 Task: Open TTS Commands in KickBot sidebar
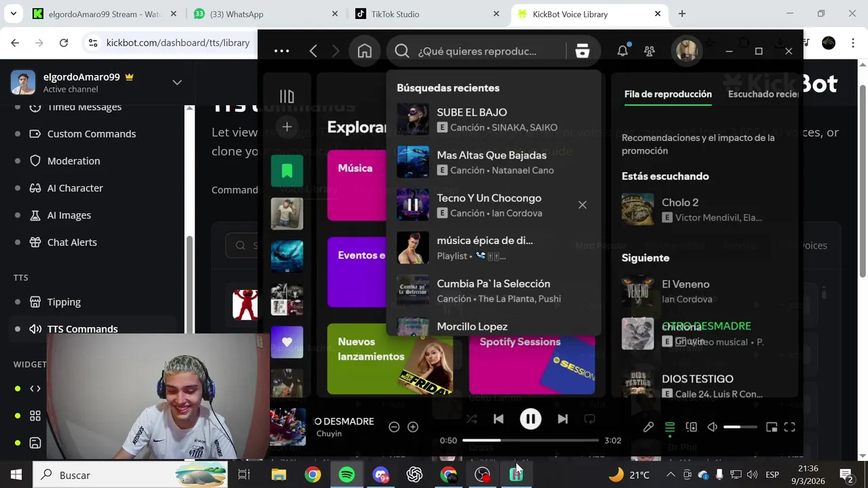[x=83, y=329]
